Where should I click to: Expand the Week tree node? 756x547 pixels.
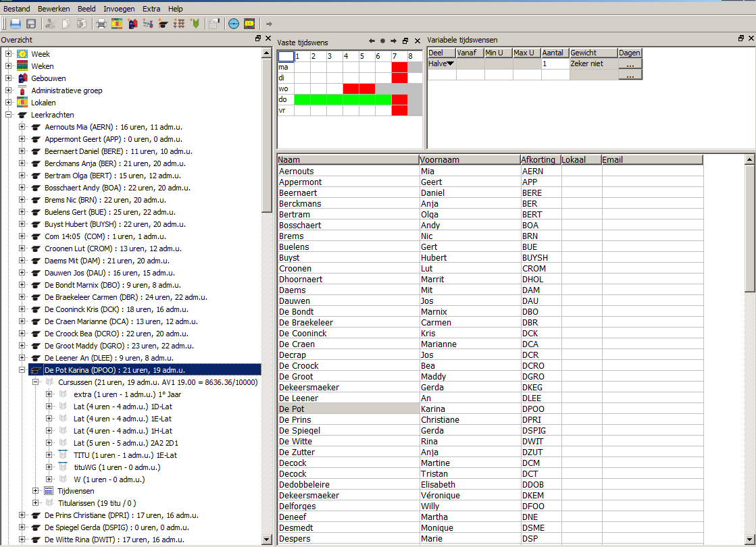pyautogui.click(x=9, y=53)
